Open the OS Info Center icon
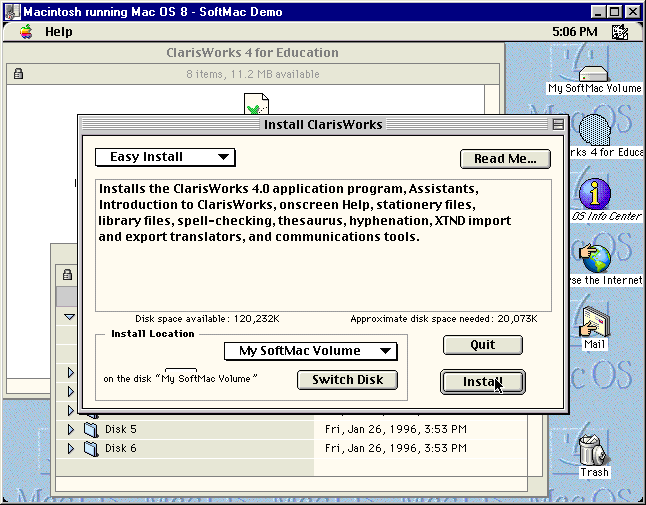The width and height of the screenshot is (646, 505). click(x=595, y=194)
